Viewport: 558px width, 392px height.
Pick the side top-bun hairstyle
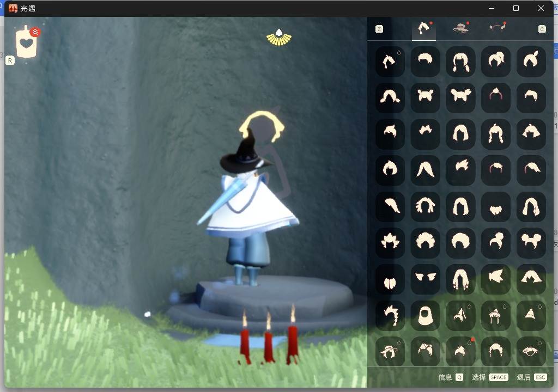tap(496, 243)
